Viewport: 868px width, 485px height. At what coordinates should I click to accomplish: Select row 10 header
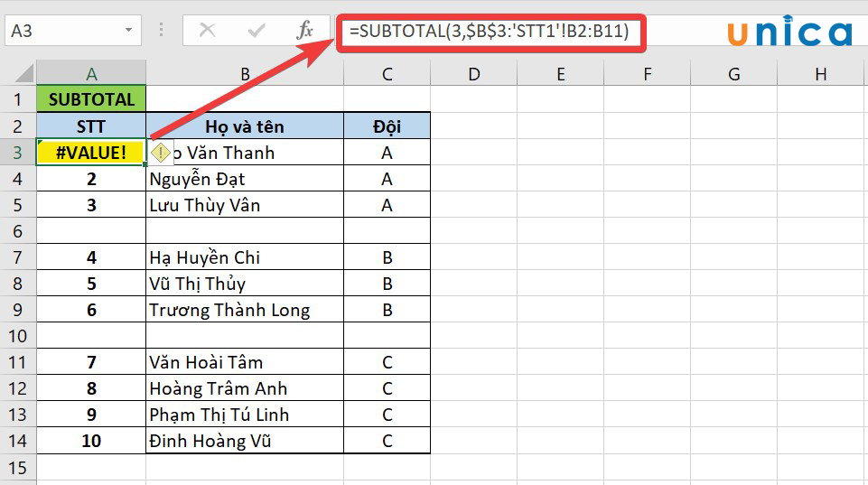coord(18,335)
